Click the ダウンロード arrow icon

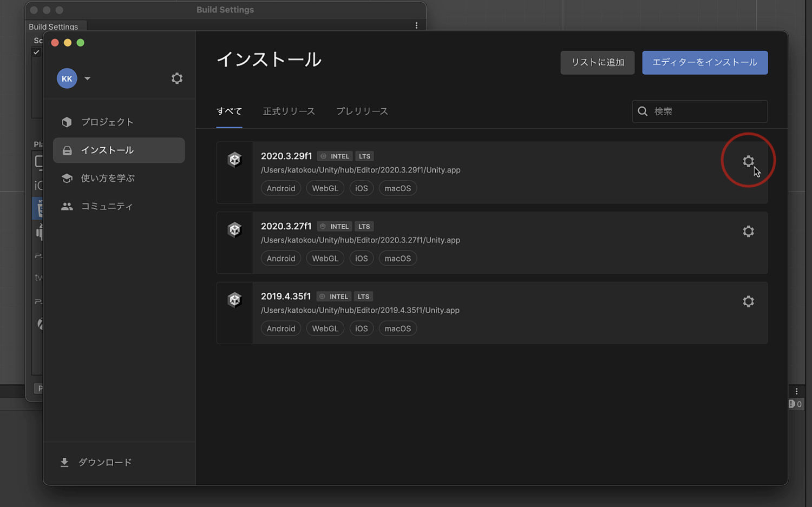pyautogui.click(x=64, y=462)
